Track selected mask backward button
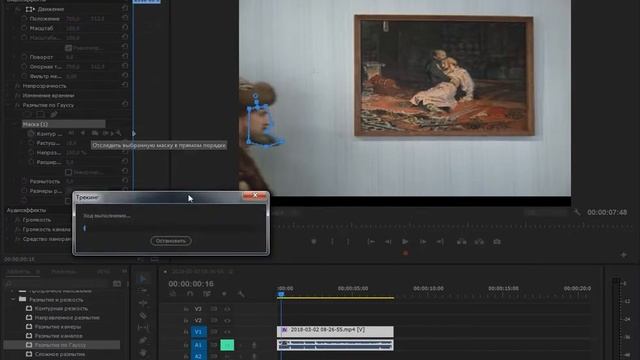Image resolution: width=640 pixels, height=360 pixels. click(83, 133)
